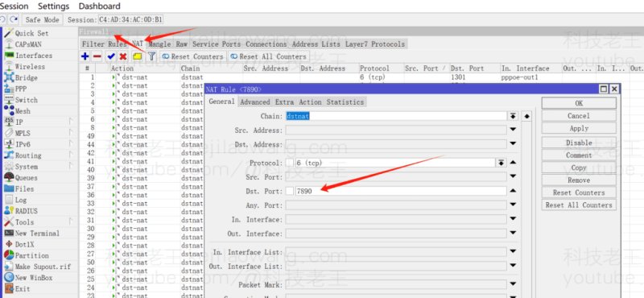Screen dimensions: 644x298
Task: Disable rule with red X icon
Action: coord(123,56)
